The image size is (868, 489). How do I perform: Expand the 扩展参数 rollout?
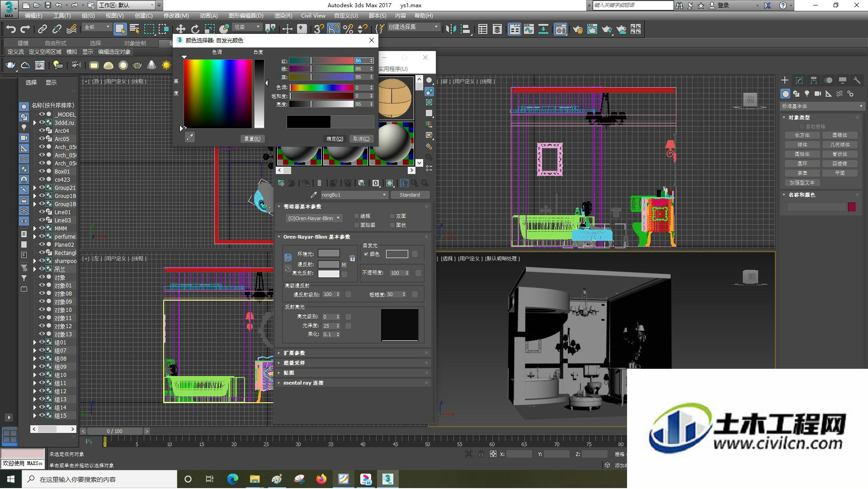point(294,353)
